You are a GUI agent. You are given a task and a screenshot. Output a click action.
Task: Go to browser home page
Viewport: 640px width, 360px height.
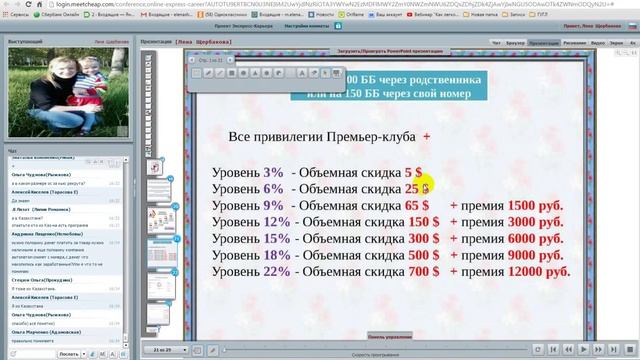[x=39, y=4]
